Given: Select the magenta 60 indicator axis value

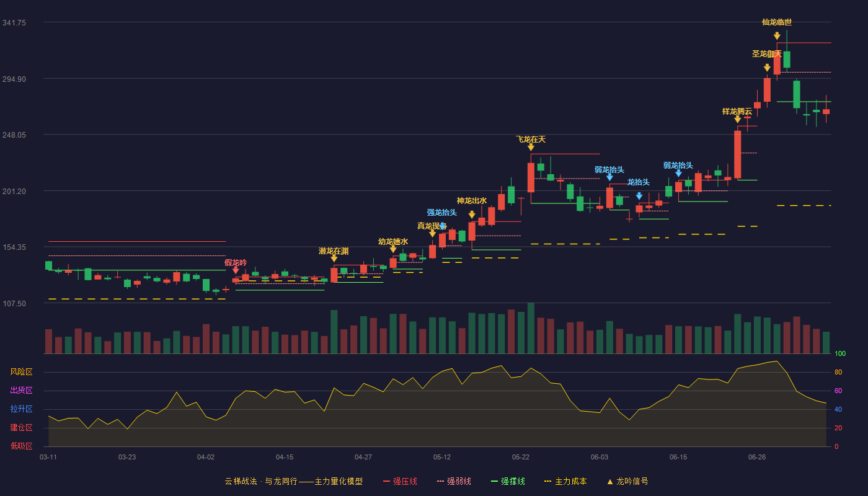Looking at the screenshot, I should click(838, 391).
